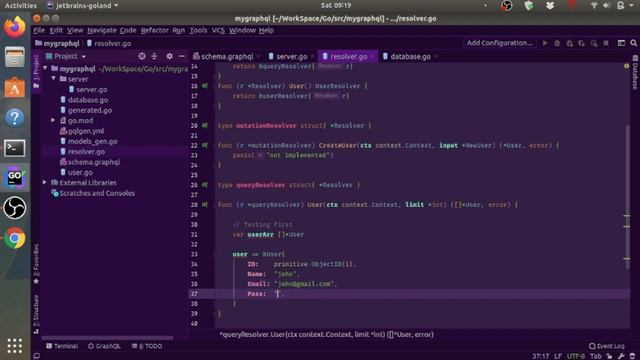The height and width of the screenshot is (360, 640).
Task: Expand the go.mod node
Action: coord(53,120)
